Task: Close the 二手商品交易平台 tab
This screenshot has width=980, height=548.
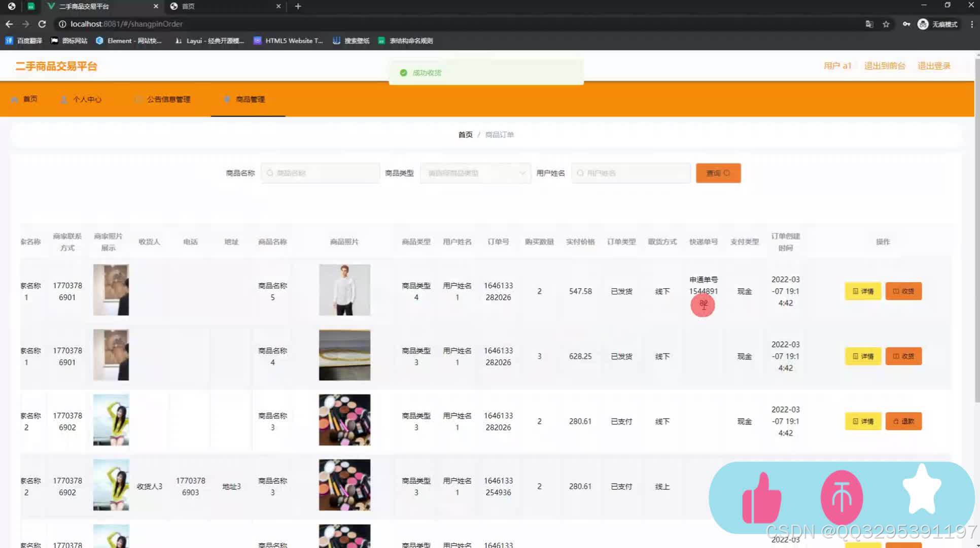Action: 156,6
